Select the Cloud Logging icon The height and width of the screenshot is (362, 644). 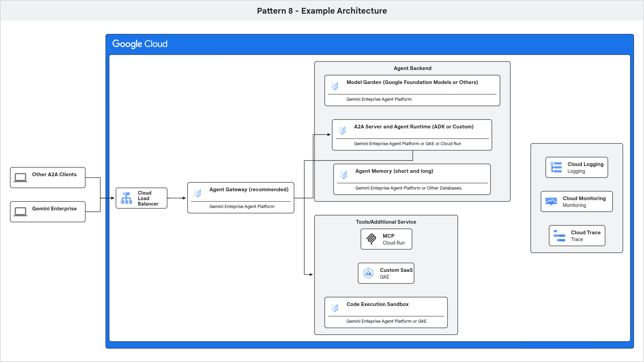pos(556,167)
